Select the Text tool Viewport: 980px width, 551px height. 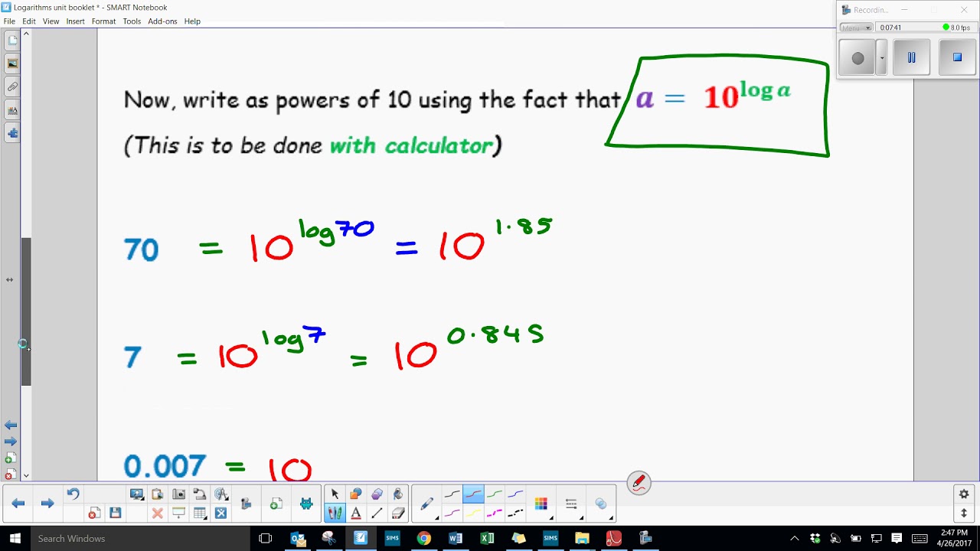[356, 513]
